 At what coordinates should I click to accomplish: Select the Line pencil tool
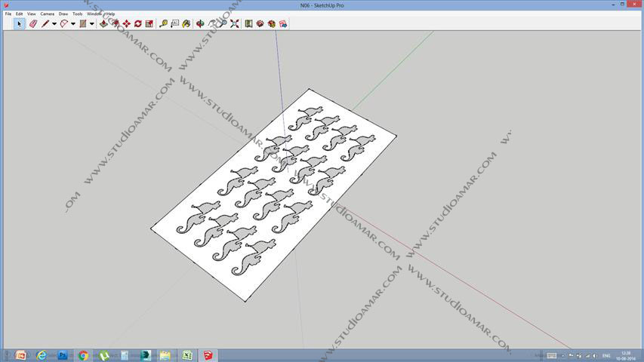[45, 24]
